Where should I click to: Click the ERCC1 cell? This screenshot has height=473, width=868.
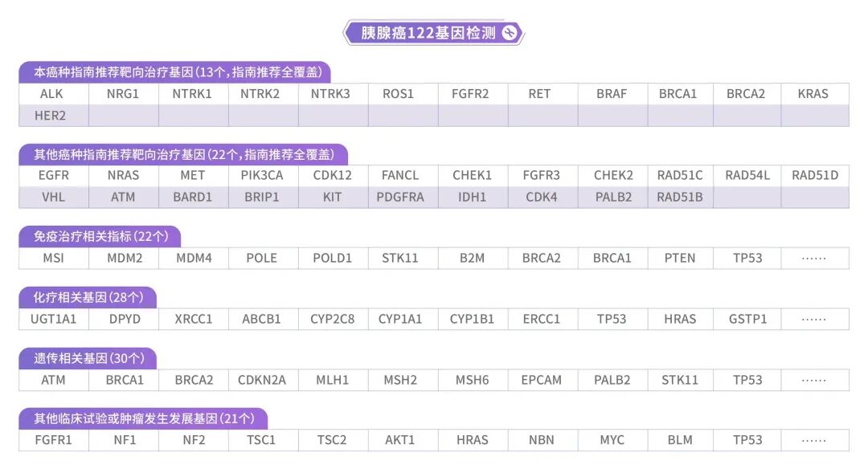click(x=542, y=319)
